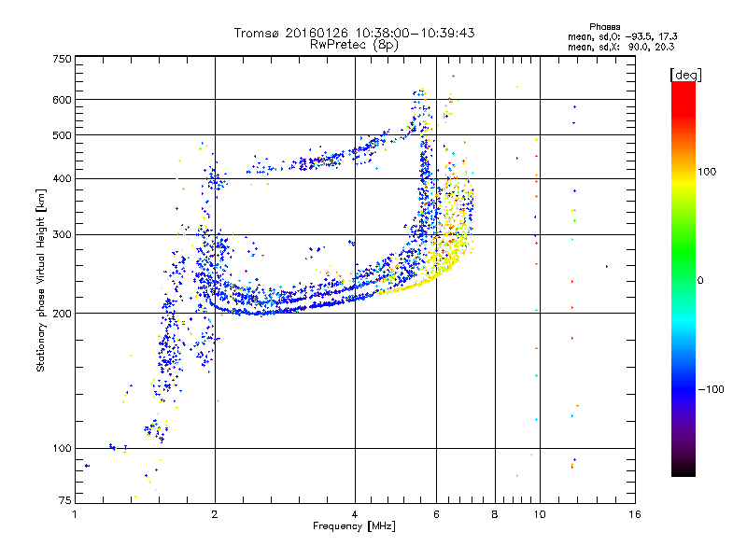Click the y-axis tick label '75'

click(65, 500)
